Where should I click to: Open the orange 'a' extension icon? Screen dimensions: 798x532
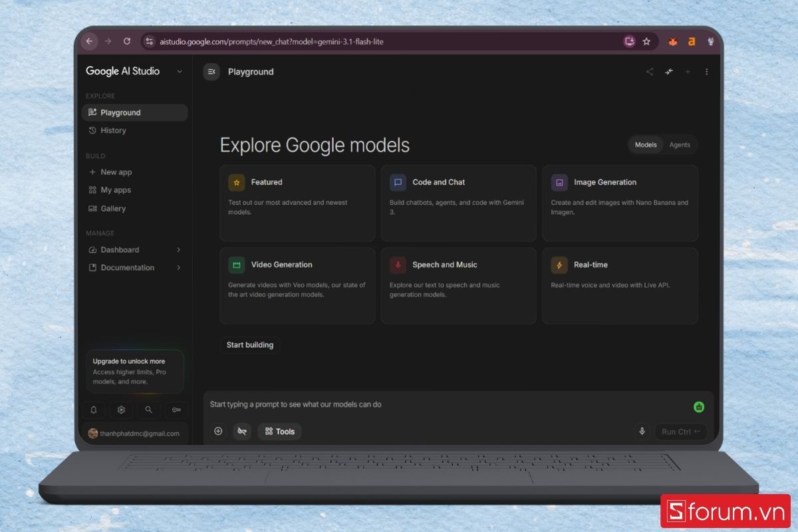(692, 41)
